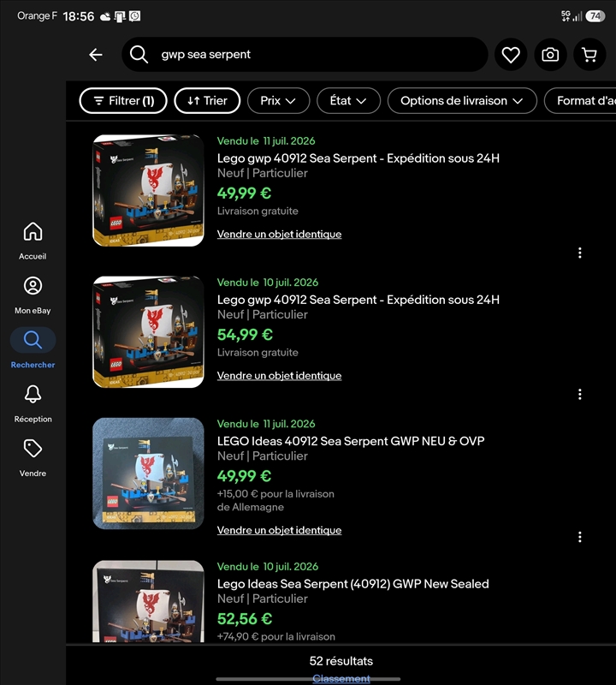Click '+15,00 € pour la livraison' text
The width and height of the screenshot is (616, 685).
(275, 494)
